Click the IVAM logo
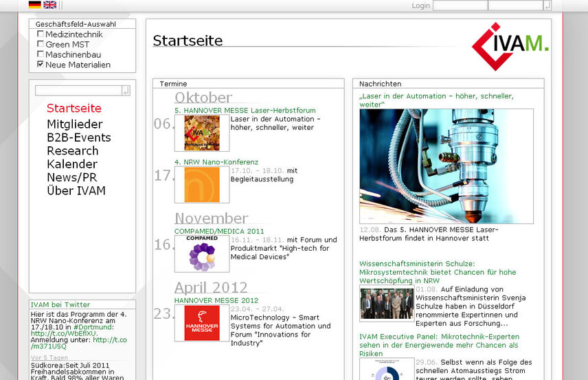Image resolution: width=588 pixels, height=380 pixels. click(x=510, y=47)
